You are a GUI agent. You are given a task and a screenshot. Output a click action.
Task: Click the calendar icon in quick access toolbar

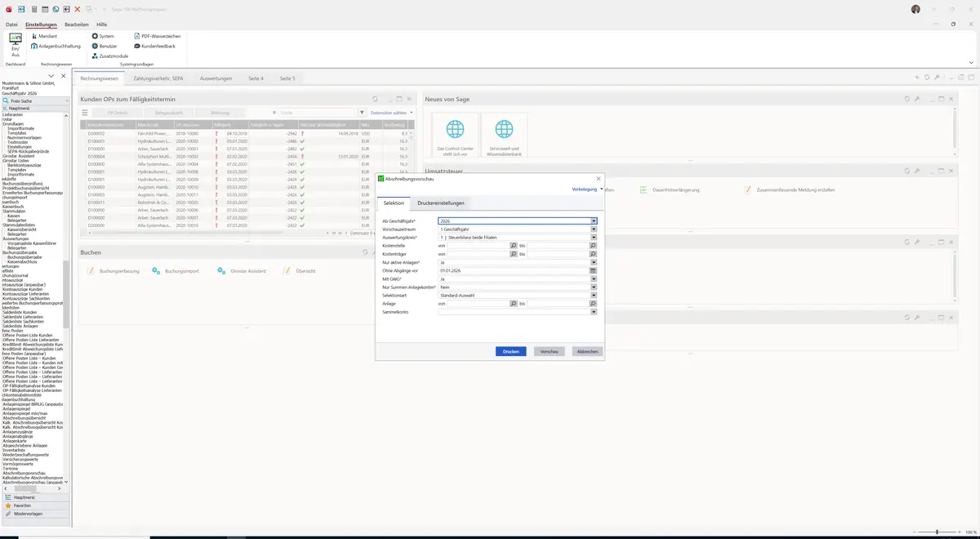point(44,9)
